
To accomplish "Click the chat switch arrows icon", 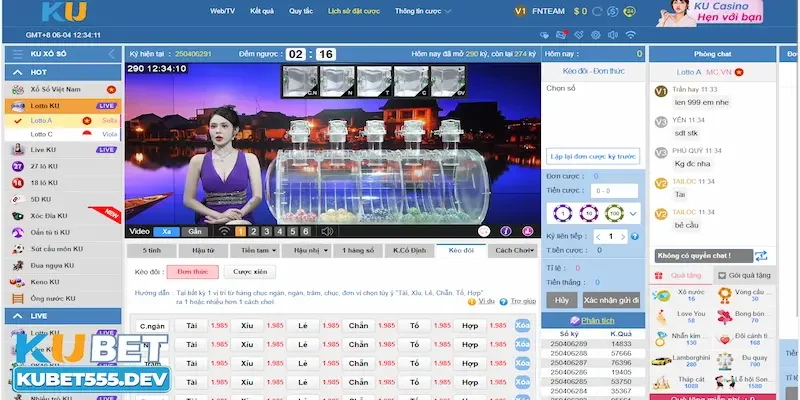I will [761, 256].
